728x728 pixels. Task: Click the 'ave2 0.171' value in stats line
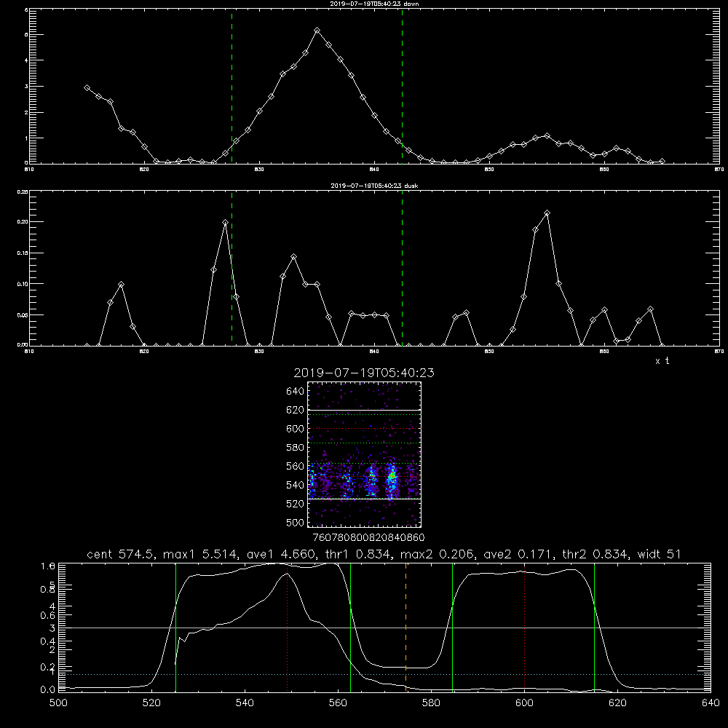tap(518, 554)
